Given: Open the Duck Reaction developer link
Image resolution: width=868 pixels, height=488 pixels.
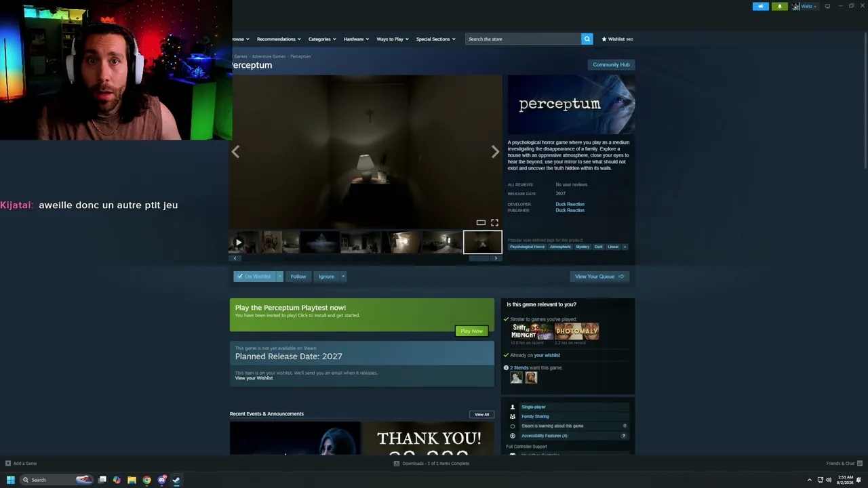Looking at the screenshot, I should 570,204.
